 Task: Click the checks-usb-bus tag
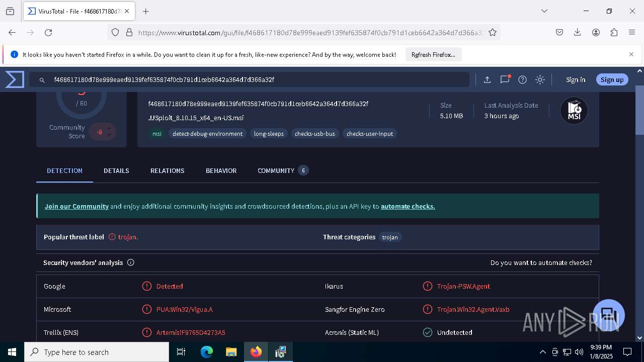[x=315, y=134]
